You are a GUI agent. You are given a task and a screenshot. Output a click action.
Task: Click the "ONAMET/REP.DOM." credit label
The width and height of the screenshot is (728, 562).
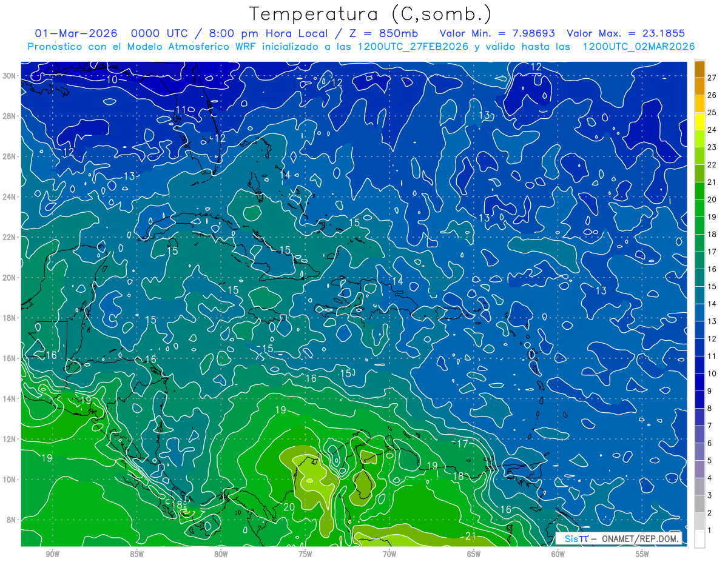pyautogui.click(x=639, y=538)
